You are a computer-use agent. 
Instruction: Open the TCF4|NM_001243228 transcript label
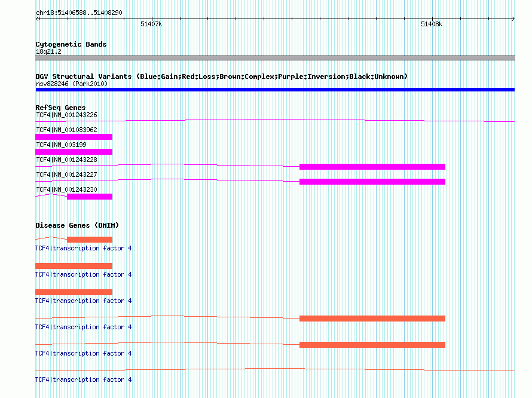tap(66, 160)
